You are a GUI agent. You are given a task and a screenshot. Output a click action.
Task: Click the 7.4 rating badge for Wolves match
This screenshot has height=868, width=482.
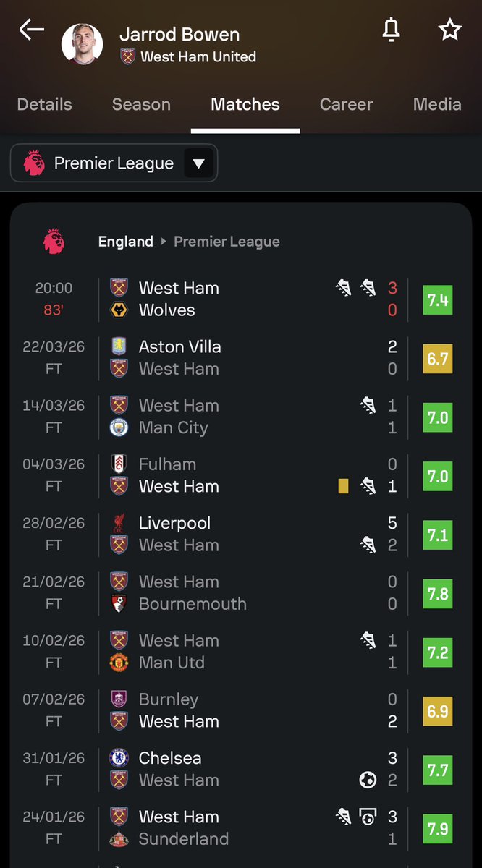pos(437,299)
